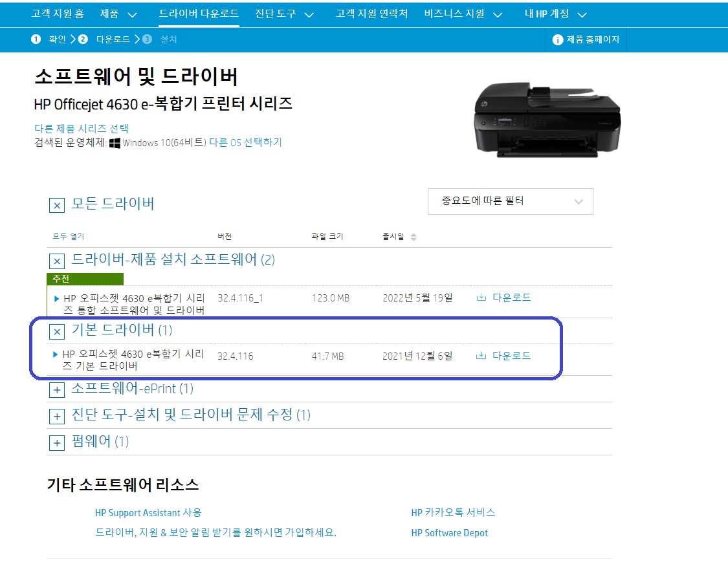The height and width of the screenshot is (566, 728).
Task: Collapse the 기본 드라이버 section via its X box
Action: (56, 332)
